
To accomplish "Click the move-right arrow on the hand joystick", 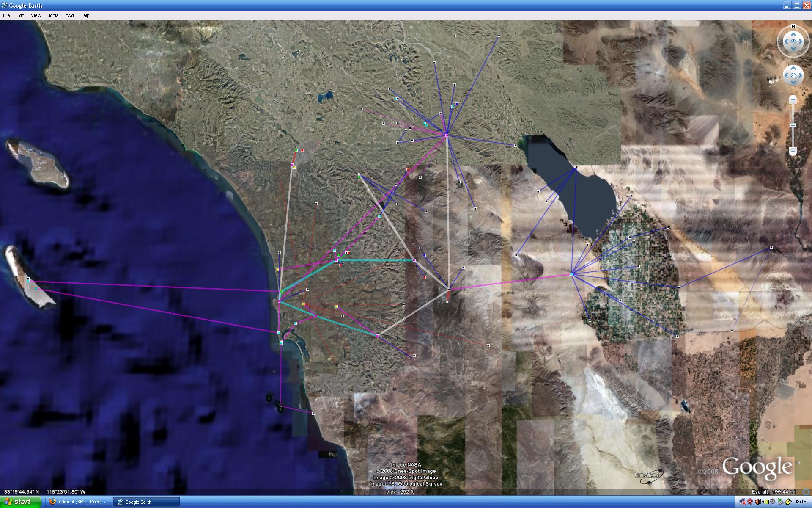I will coord(801,75).
